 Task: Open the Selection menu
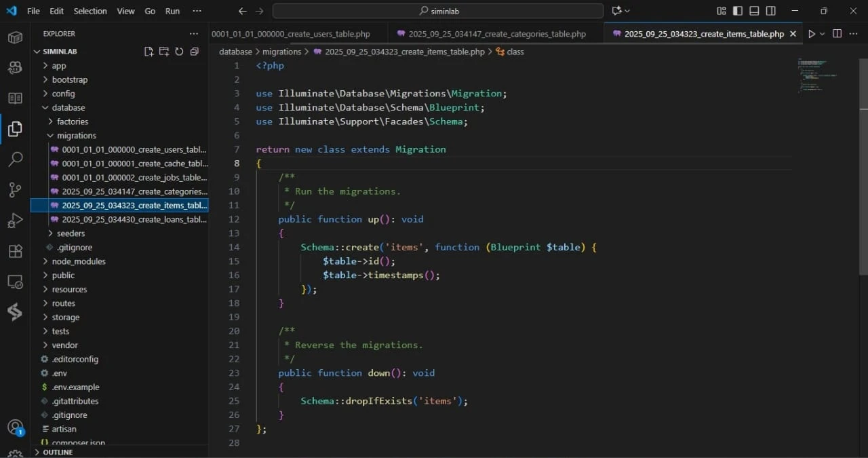click(90, 11)
